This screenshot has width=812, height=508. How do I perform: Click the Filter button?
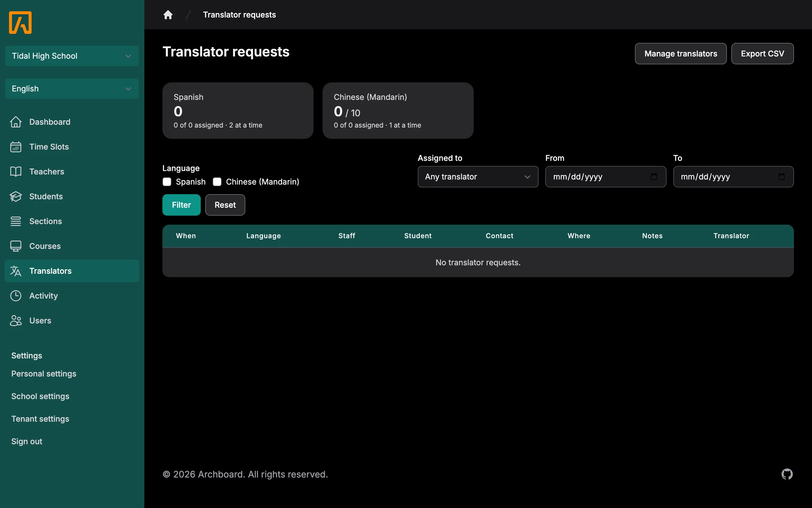tap(182, 205)
